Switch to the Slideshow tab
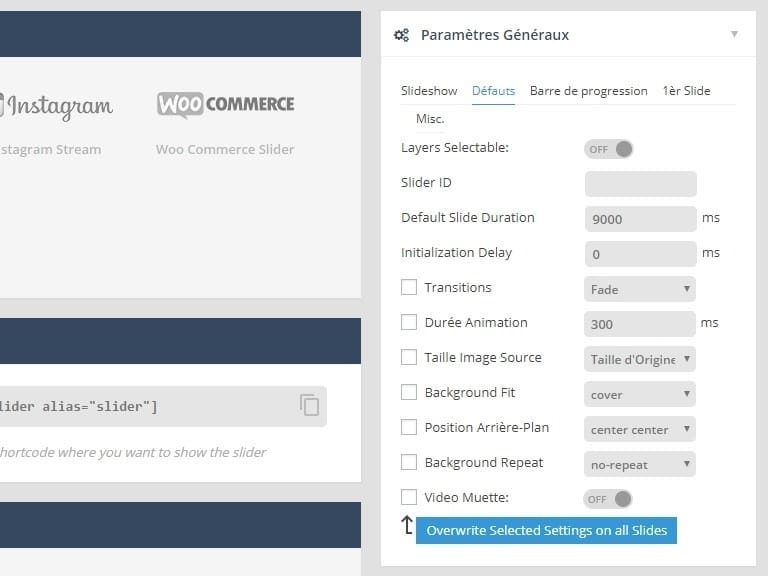The image size is (768, 576). point(429,91)
